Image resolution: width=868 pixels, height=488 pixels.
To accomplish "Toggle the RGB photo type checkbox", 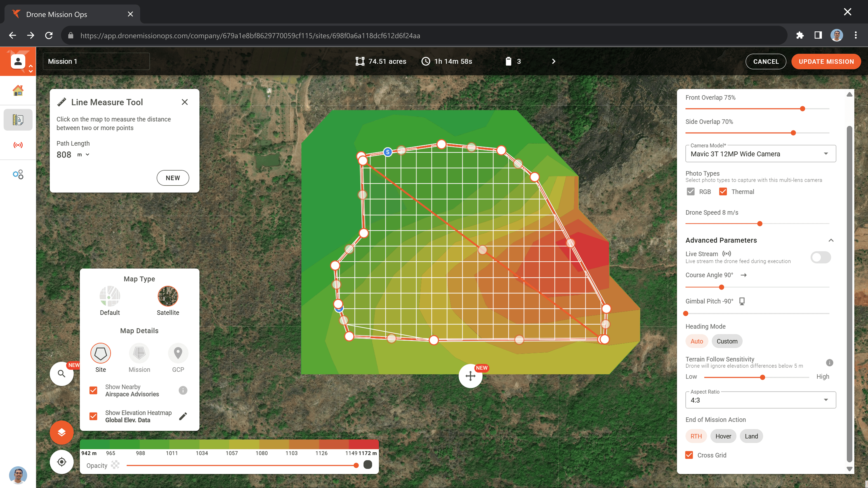I will click(691, 192).
